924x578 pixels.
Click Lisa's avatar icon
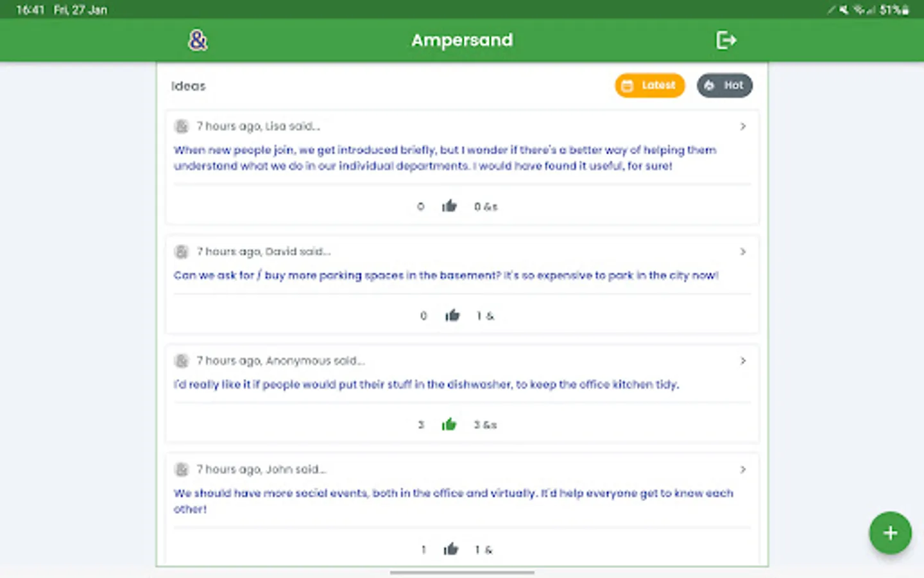click(182, 127)
